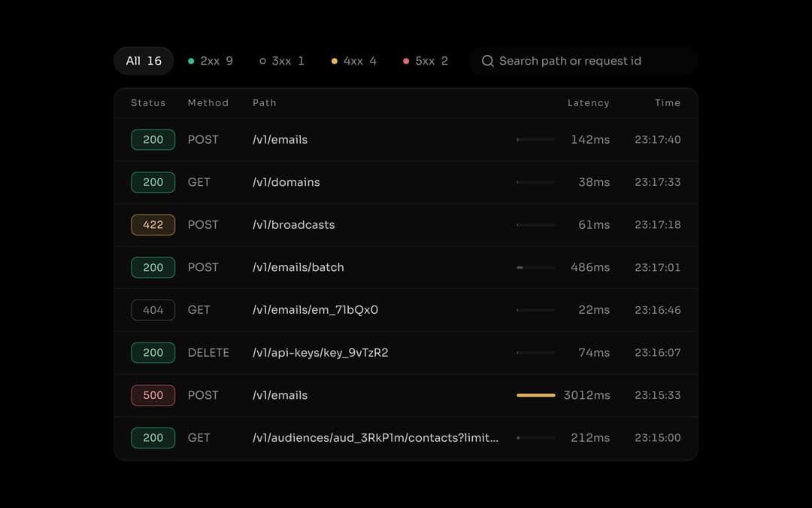Click the 200 badge for the DELETE request
This screenshot has width=812, height=508.
[x=153, y=352]
